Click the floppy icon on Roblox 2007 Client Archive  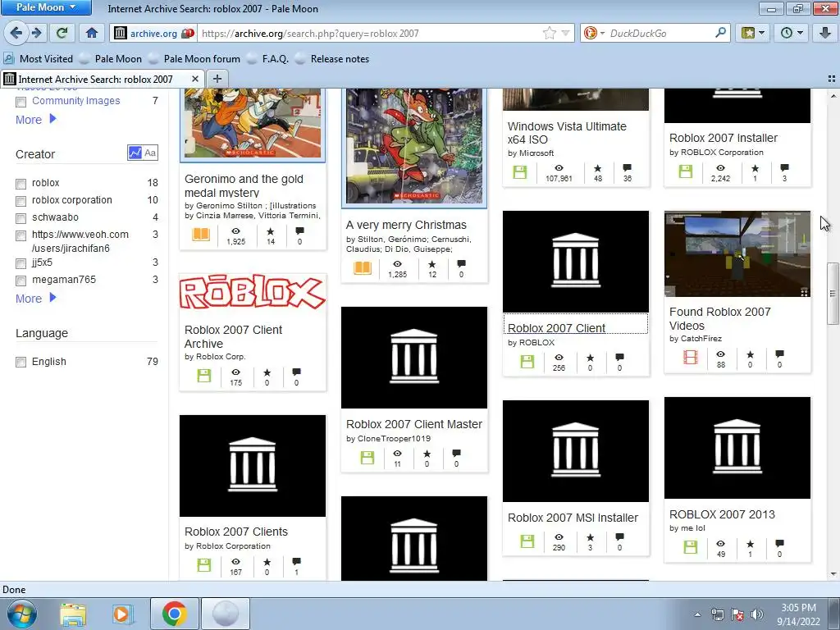204,376
